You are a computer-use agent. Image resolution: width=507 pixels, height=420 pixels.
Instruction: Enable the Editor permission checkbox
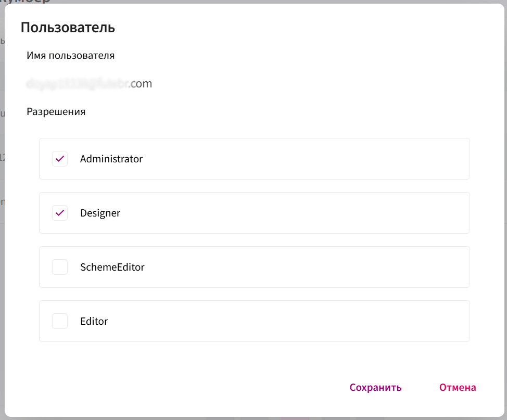(60, 321)
